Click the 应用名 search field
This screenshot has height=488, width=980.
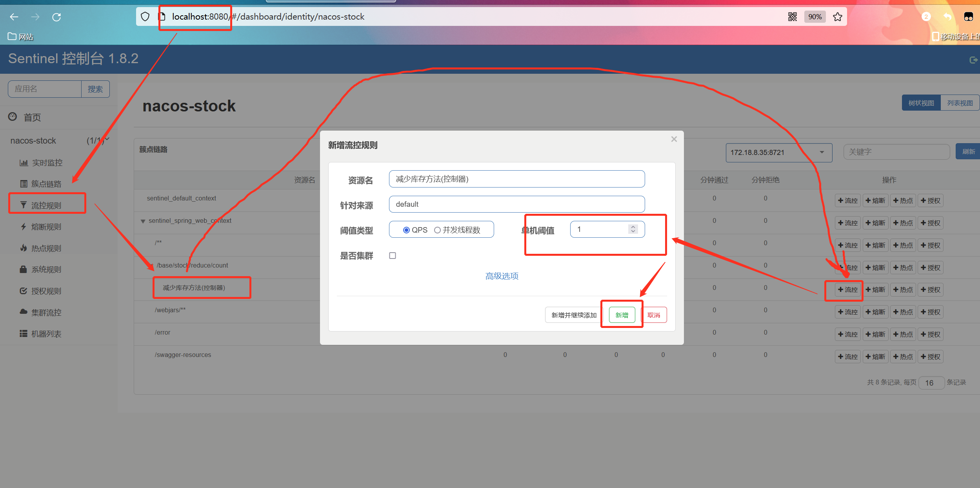[45, 89]
